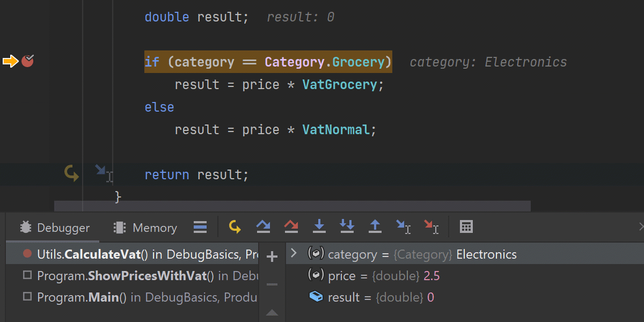Image resolution: width=644 pixels, height=322 pixels.
Task: Click Run to Cursor gutter icon beside return
Action: click(103, 172)
